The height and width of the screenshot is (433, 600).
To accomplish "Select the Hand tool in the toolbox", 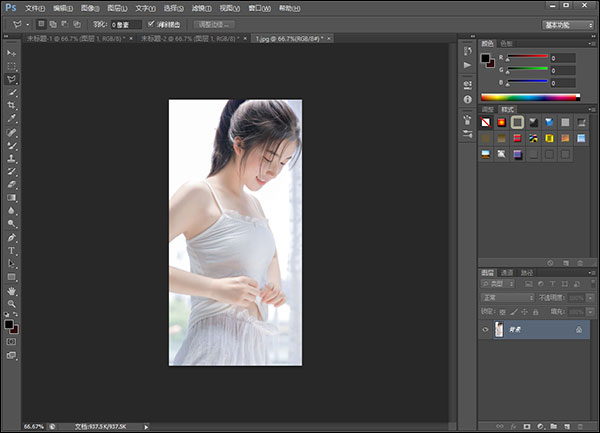I will pyautogui.click(x=12, y=290).
